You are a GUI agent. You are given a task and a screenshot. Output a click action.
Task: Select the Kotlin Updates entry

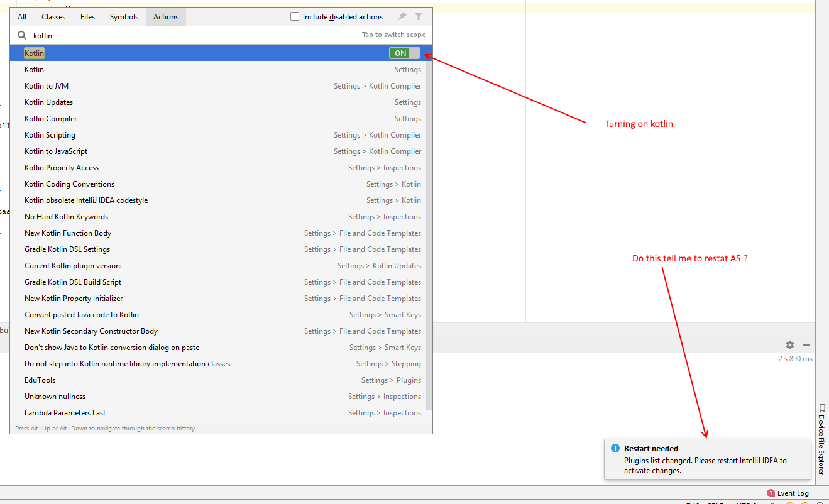click(x=49, y=102)
